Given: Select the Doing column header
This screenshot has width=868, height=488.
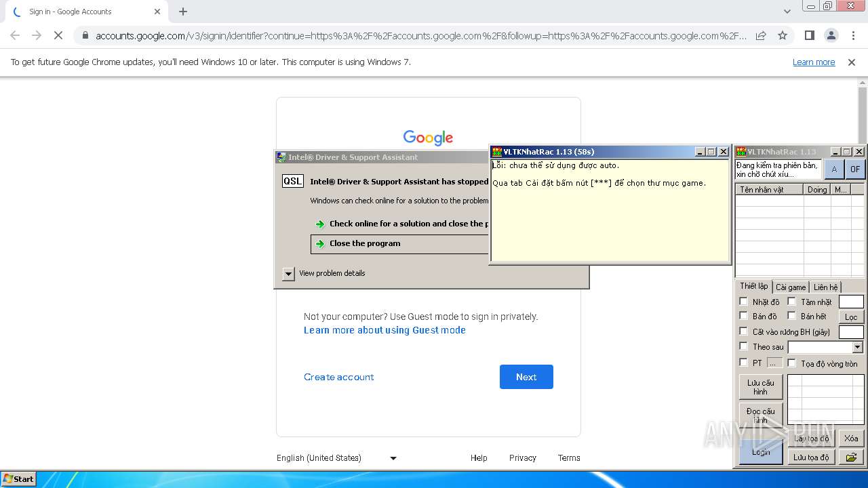Looking at the screenshot, I should pos(817,190).
